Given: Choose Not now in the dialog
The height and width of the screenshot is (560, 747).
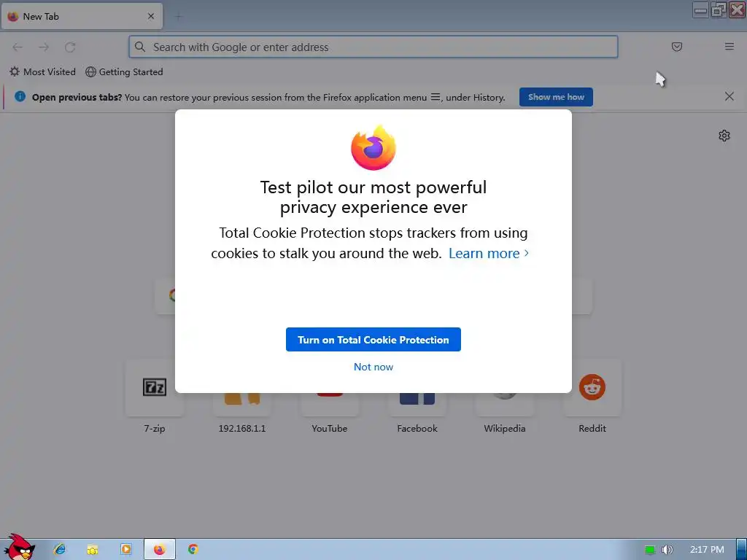Looking at the screenshot, I should tap(373, 367).
